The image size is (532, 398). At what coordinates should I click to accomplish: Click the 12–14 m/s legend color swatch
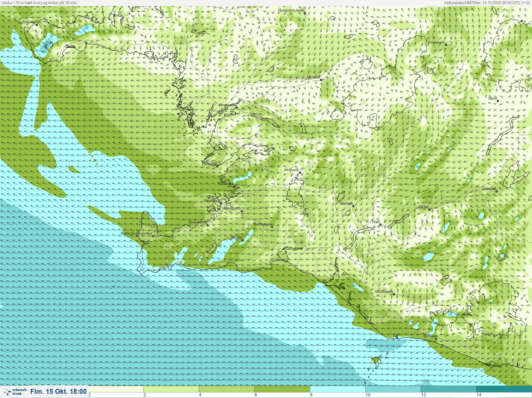(x=448, y=389)
